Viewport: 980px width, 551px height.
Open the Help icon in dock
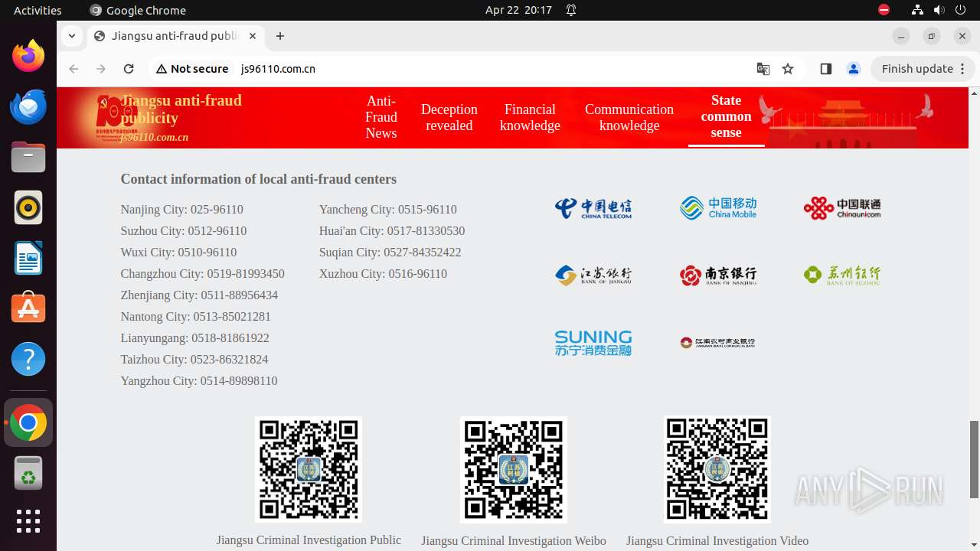pyautogui.click(x=28, y=359)
